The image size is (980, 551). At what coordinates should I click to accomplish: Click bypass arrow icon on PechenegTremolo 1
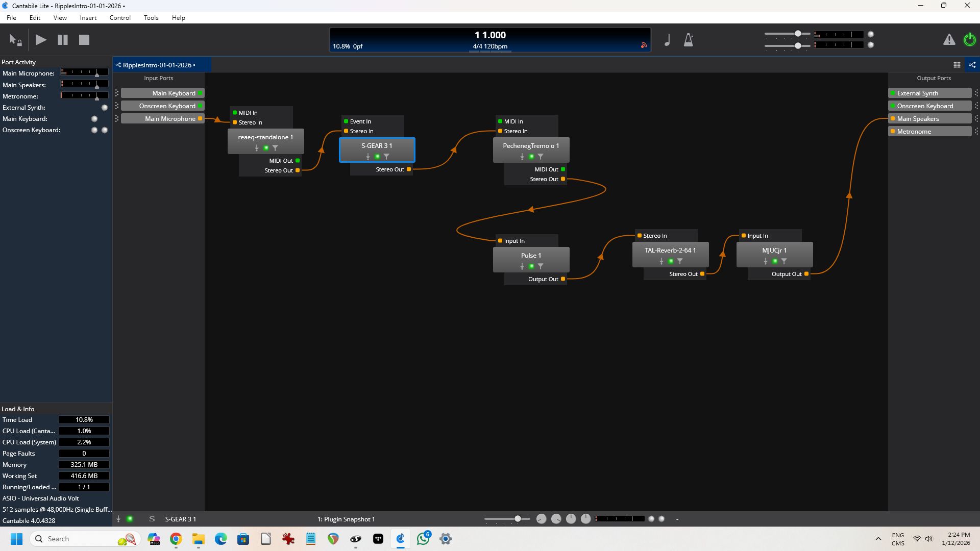[x=522, y=157]
